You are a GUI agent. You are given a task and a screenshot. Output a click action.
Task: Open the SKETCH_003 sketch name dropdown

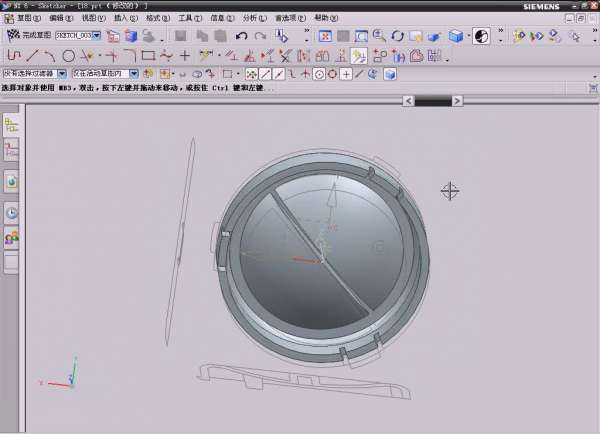click(97, 36)
